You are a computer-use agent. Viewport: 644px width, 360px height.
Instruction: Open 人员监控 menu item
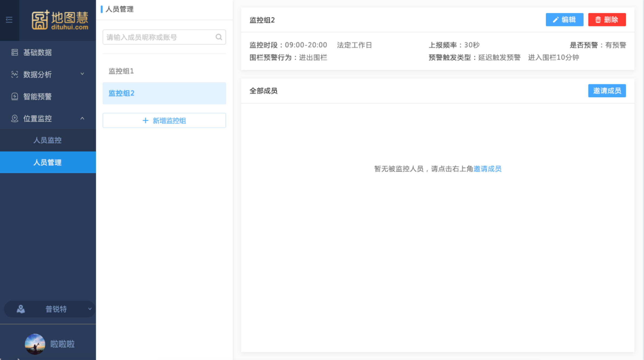(x=48, y=140)
